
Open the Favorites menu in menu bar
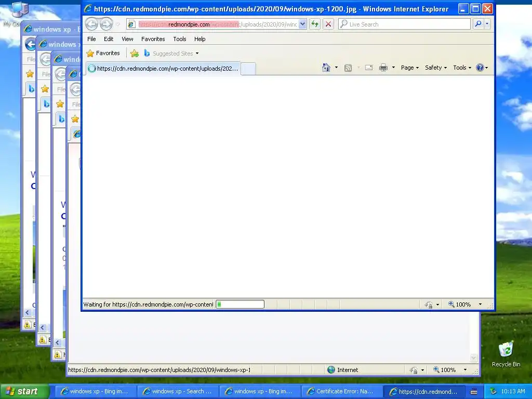click(153, 39)
